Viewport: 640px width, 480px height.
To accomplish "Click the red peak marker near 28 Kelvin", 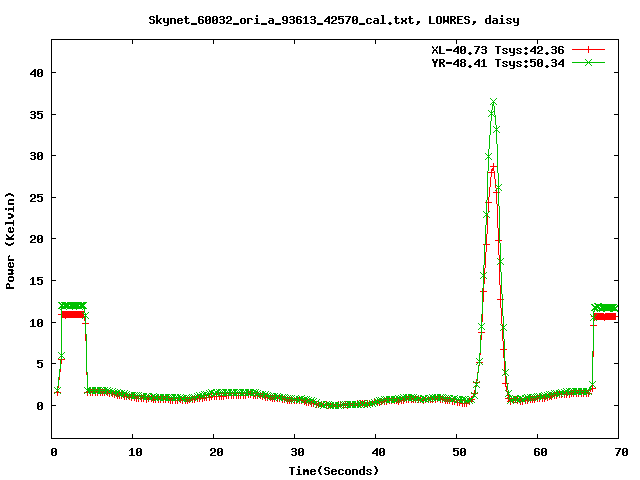I will 493,167.
